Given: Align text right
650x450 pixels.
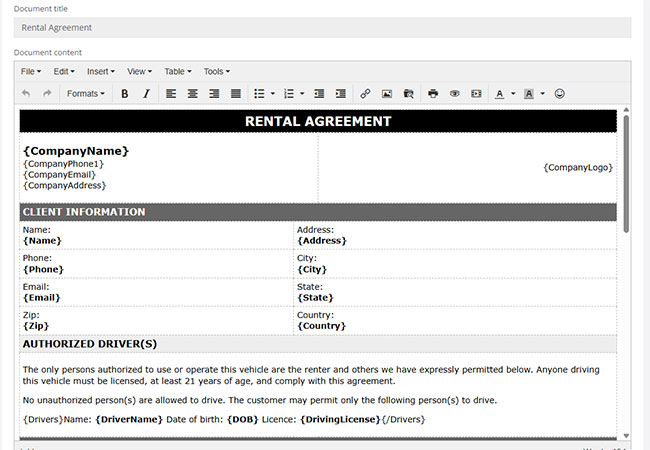Looking at the screenshot, I should (x=214, y=94).
